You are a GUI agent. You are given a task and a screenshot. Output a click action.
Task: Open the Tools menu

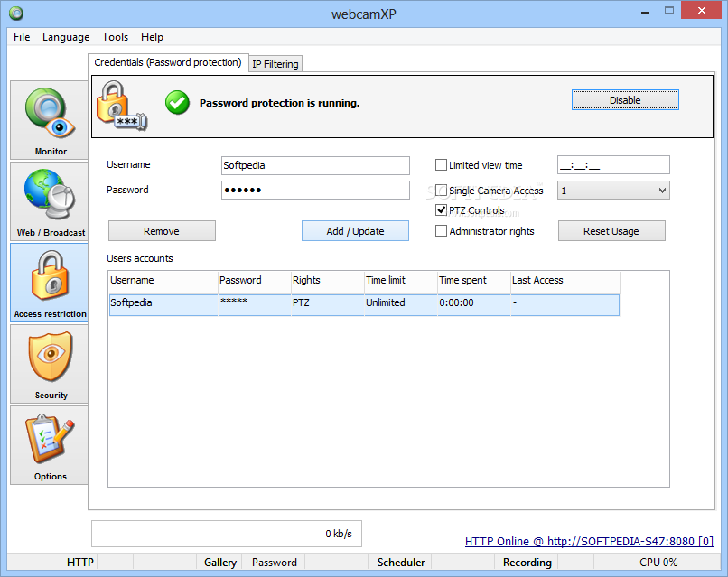(115, 37)
